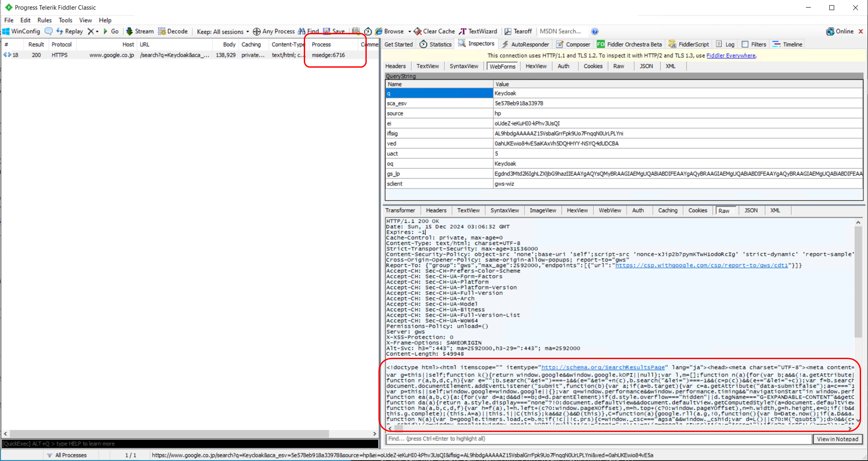The image size is (868, 461).
Task: Open the View menu
Action: point(85,20)
